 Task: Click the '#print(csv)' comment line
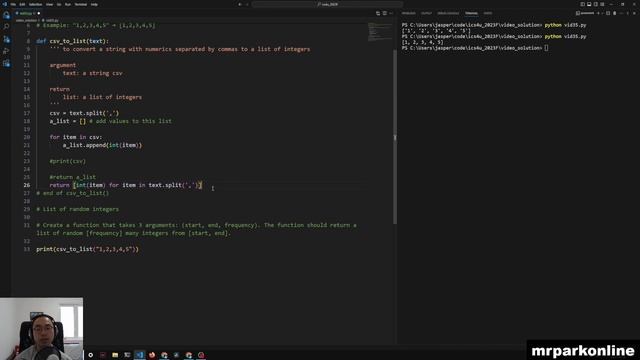tap(67, 161)
